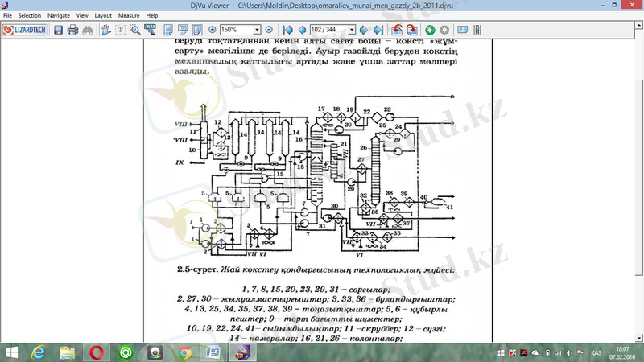The width and height of the screenshot is (644, 362).
Task: Click the rightmost toolbar ruler icon
Action: point(477,30)
